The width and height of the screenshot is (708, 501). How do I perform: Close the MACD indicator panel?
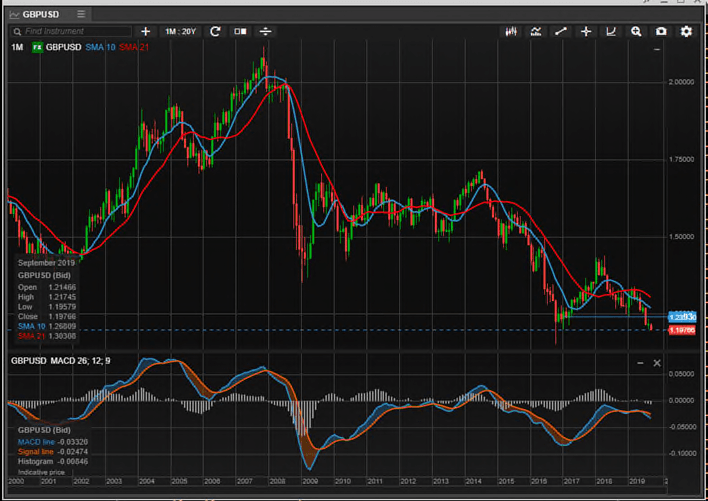(x=657, y=363)
